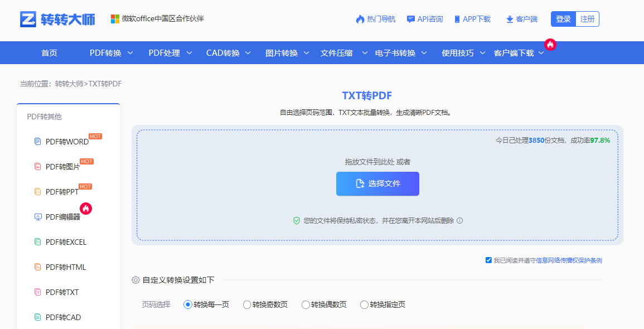Click the 拖放文件到此处 或者 text
This screenshot has width=644, height=329.
[378, 162]
